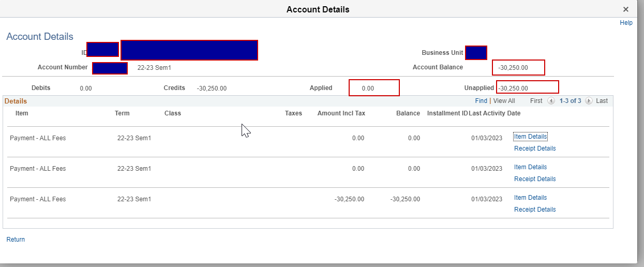This screenshot has width=644, height=267.
Task: Open Receipt Details for second payment row
Action: (x=535, y=179)
